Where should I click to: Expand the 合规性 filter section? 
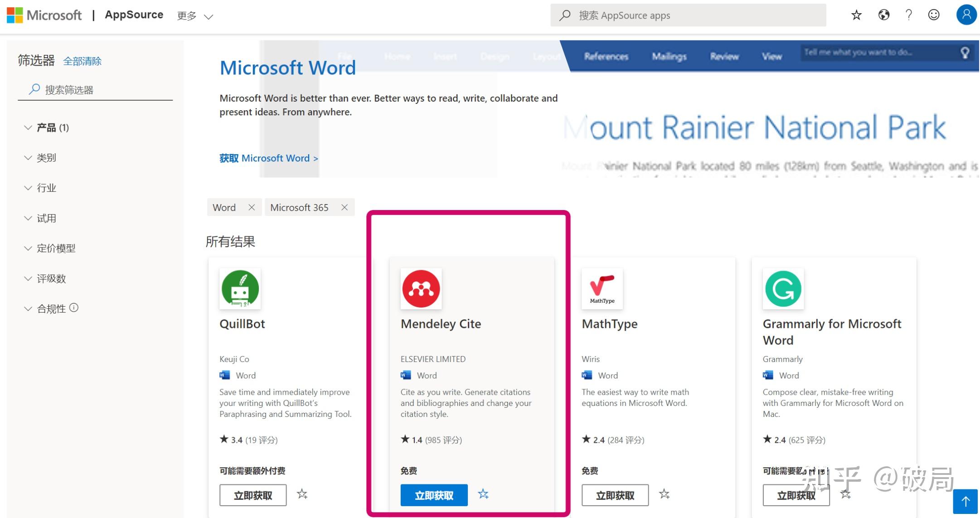pos(45,308)
